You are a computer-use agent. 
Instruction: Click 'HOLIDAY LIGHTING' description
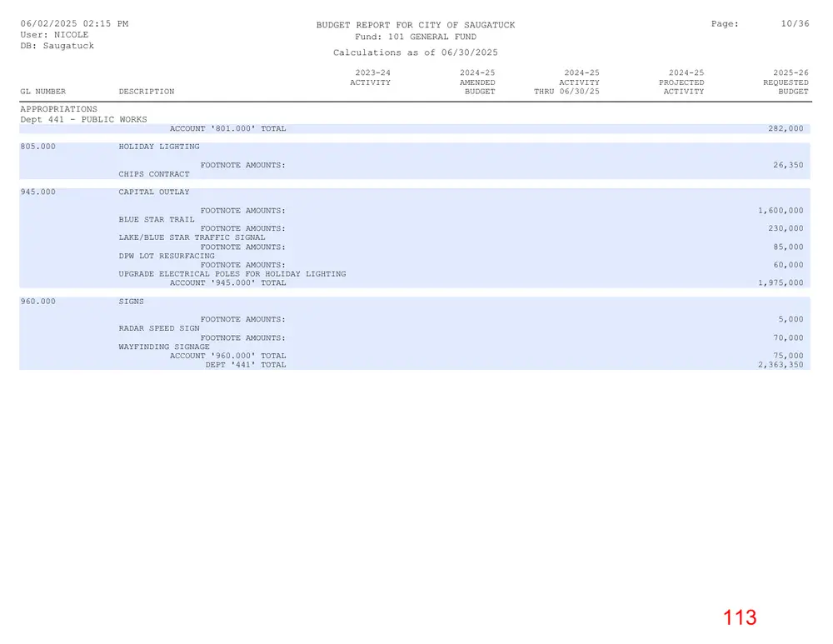(159, 147)
